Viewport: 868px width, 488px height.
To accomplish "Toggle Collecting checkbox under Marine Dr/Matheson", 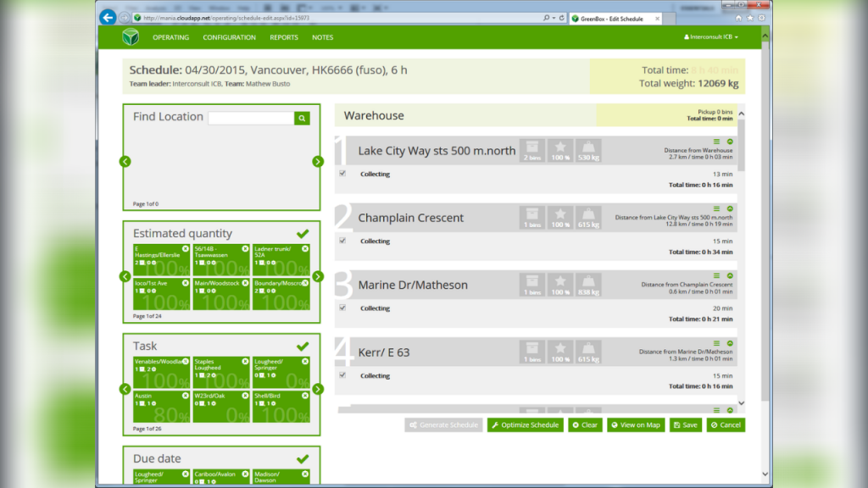I will coord(342,307).
